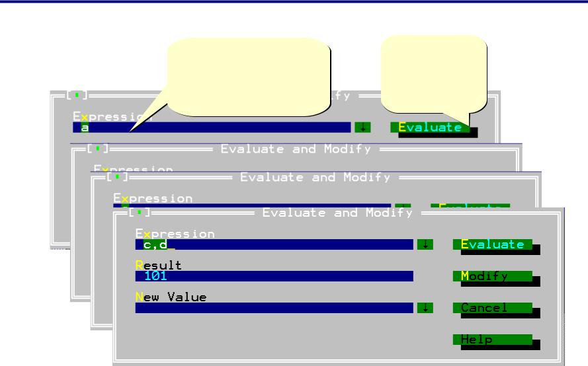Open New Value history dropdown arrow

(425, 308)
